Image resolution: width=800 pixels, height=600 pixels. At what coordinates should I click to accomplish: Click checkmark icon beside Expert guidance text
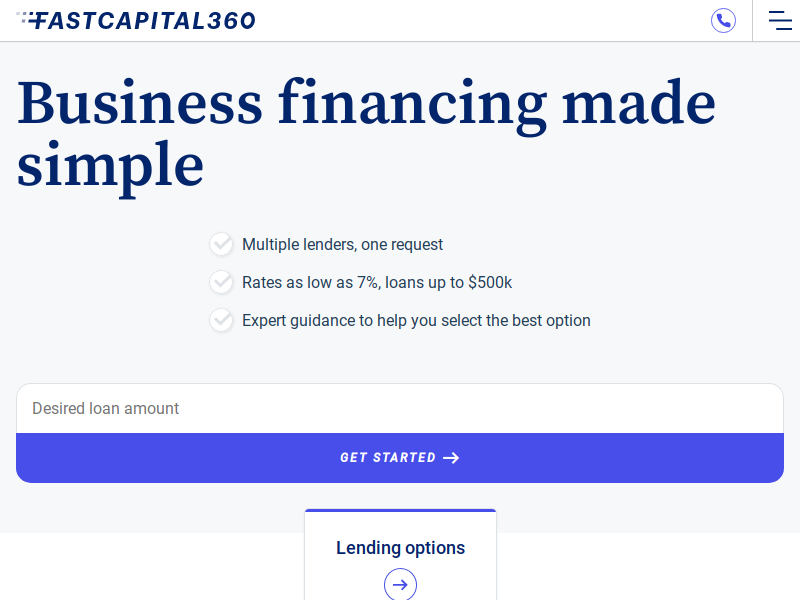[x=221, y=320]
